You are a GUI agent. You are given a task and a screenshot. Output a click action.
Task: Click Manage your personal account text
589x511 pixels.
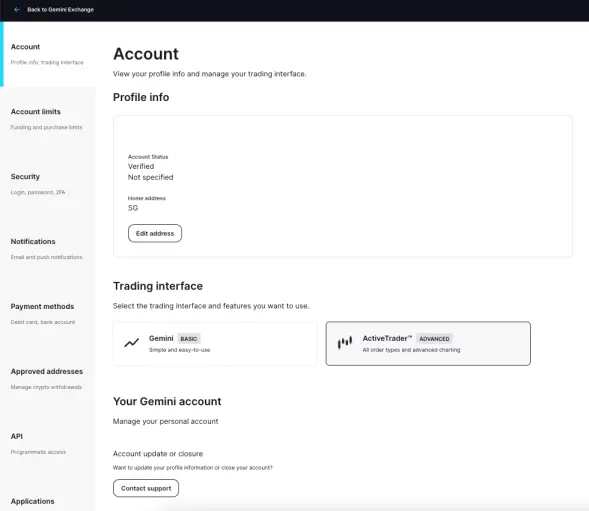[x=165, y=421]
